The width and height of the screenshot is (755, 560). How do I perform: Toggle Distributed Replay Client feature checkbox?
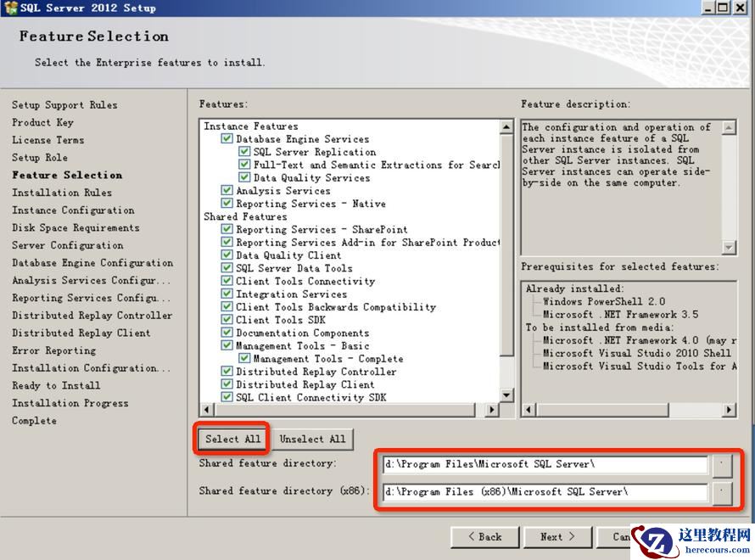(x=226, y=384)
